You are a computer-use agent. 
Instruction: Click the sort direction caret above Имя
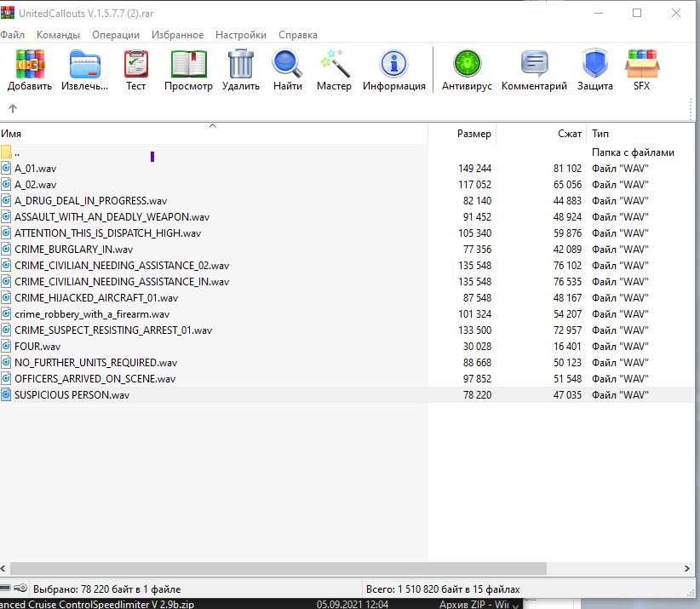coord(213,126)
